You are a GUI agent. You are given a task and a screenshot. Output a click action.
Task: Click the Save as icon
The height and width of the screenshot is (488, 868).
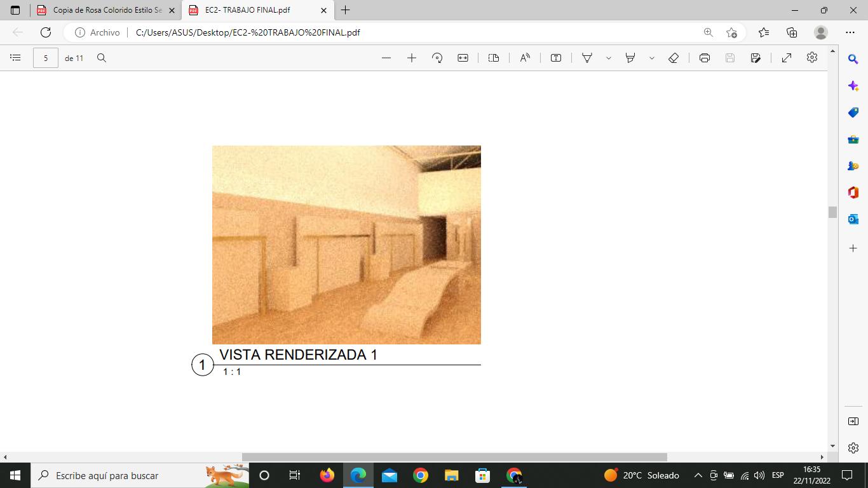[x=756, y=58]
